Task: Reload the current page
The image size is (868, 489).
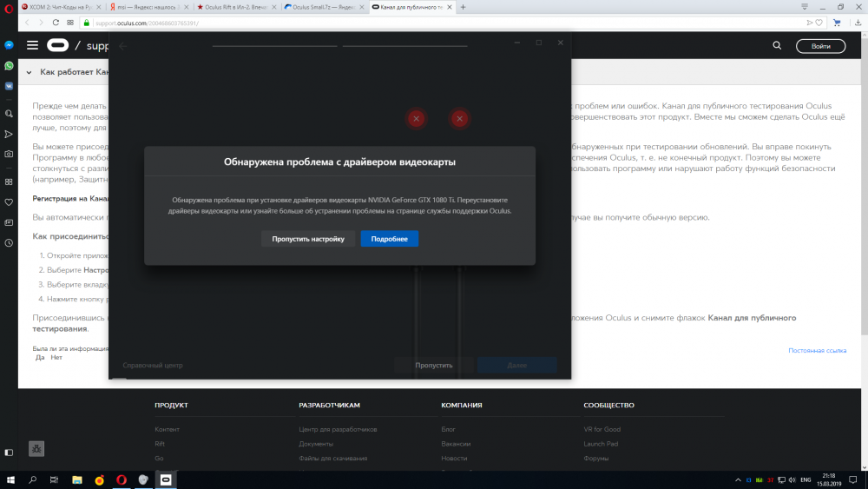Action: click(x=56, y=23)
